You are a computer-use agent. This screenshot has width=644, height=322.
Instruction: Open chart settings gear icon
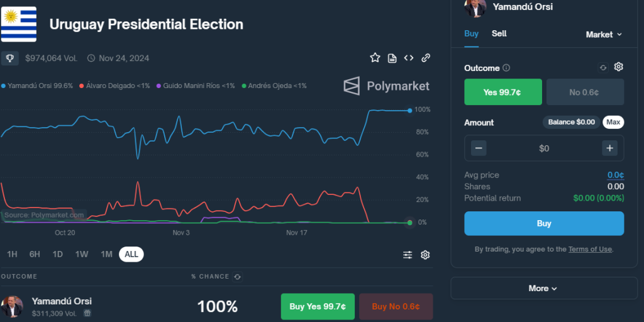425,255
